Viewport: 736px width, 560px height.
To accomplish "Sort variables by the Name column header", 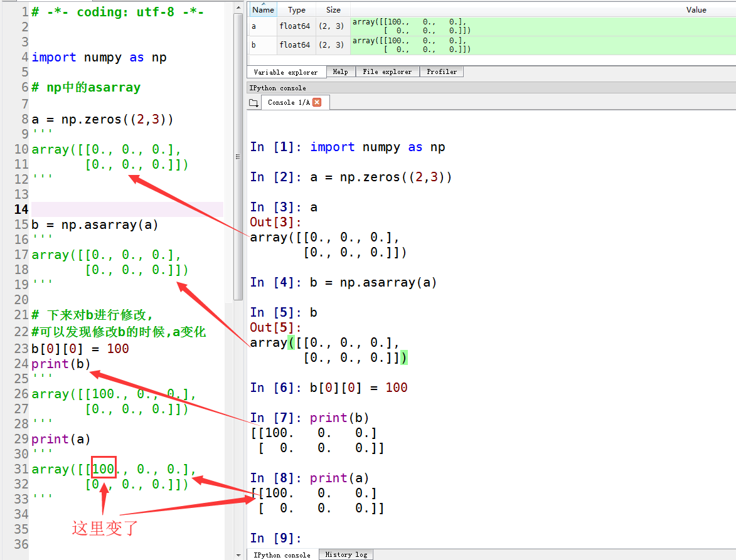I will [x=262, y=9].
